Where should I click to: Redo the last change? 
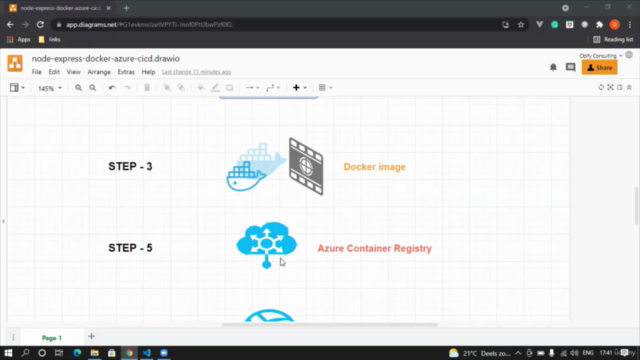point(127,88)
